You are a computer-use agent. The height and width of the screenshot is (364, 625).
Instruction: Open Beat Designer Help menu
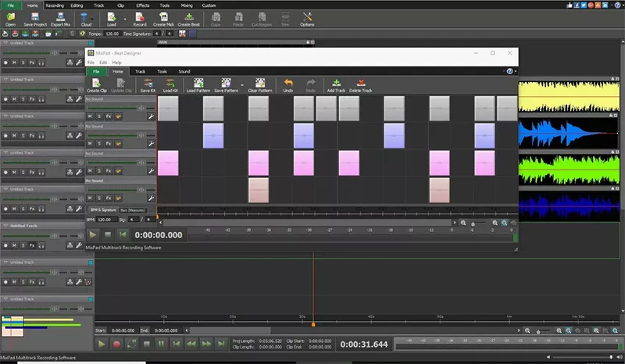tap(116, 62)
